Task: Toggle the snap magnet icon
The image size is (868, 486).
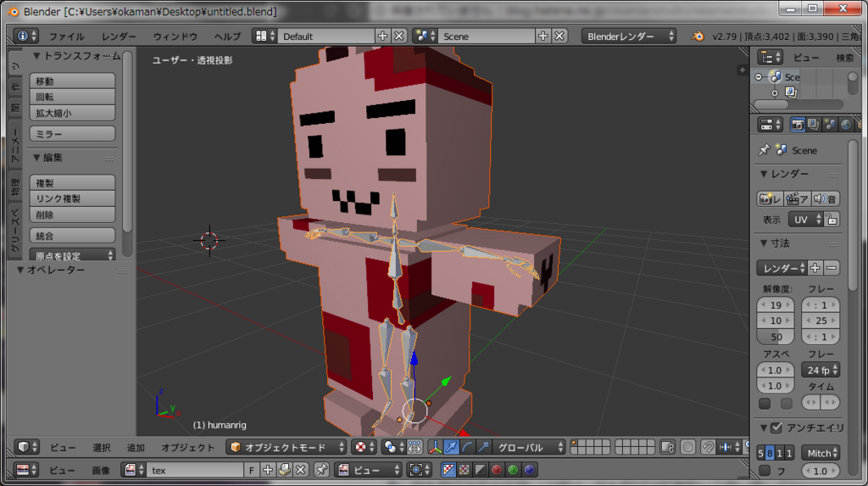Action: [708, 447]
